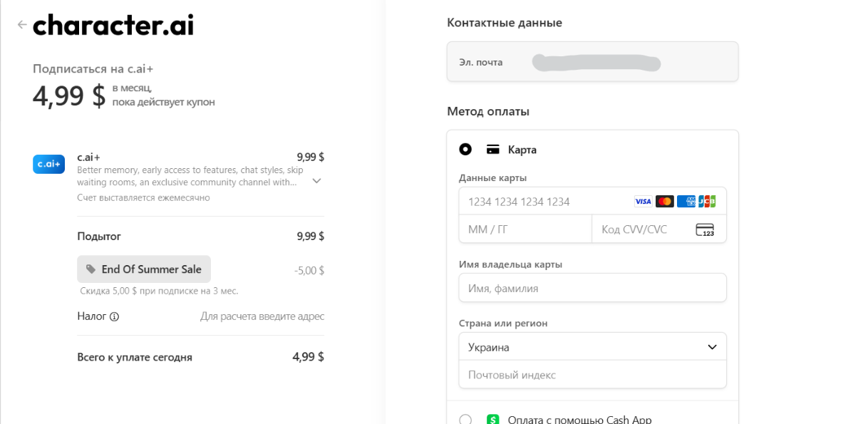
Task: Expand the c.ai+ description chevron
Action: [317, 181]
